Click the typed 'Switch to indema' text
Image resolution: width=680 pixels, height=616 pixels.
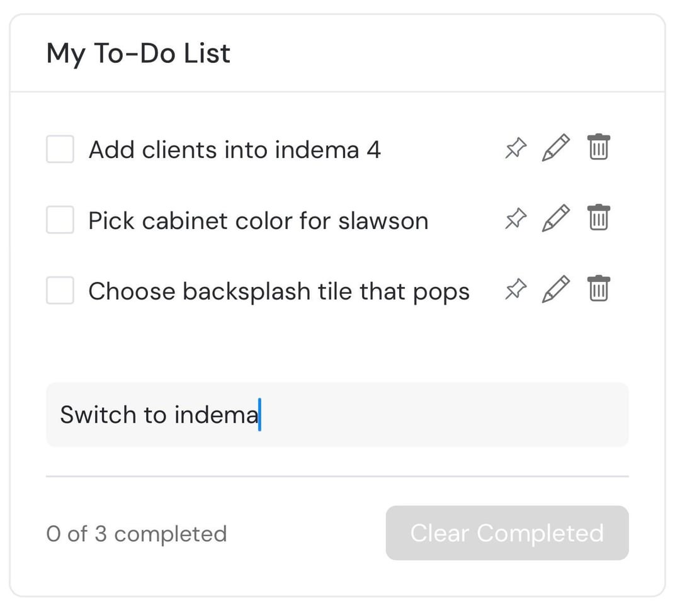point(159,415)
